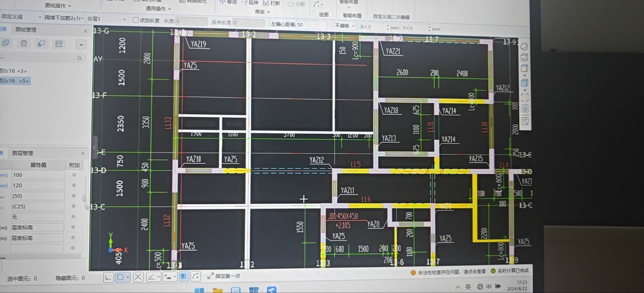Open the 修改 ribbon group menu
This screenshot has height=293, width=644.
[x=262, y=12]
